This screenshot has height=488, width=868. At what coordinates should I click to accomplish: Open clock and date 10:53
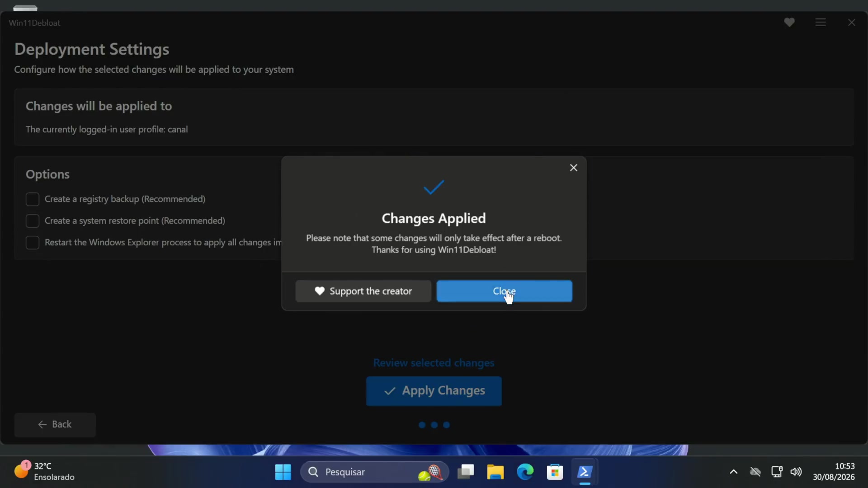[834, 472]
